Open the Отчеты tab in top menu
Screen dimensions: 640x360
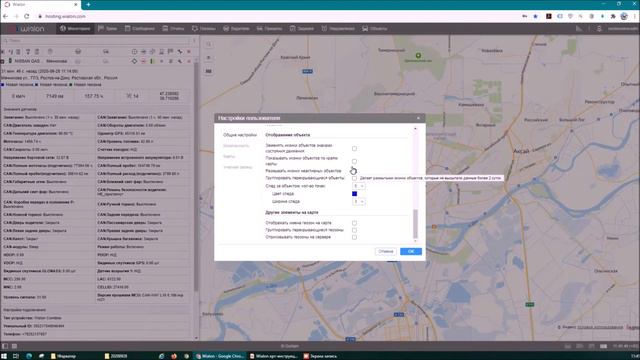[173, 29]
